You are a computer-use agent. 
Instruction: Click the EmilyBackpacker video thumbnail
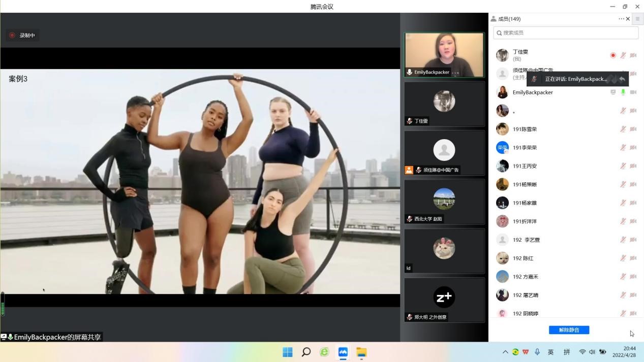click(444, 55)
